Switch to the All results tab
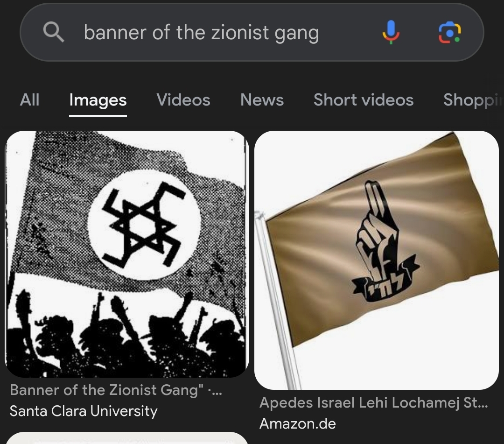 coord(29,99)
